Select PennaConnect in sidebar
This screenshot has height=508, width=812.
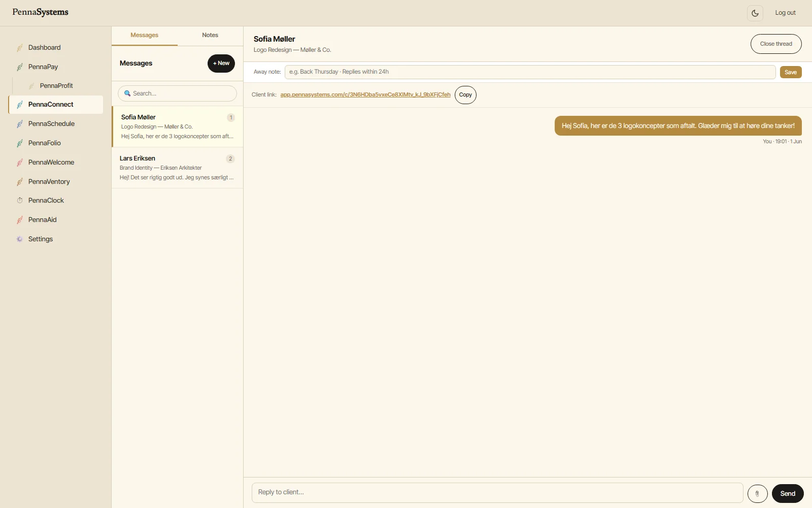tap(56, 105)
